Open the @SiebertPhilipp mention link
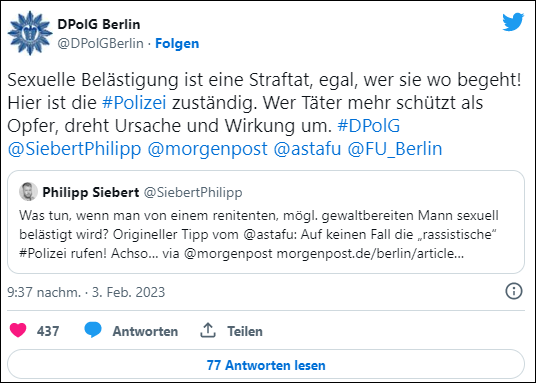The width and height of the screenshot is (536, 383). tap(74, 149)
